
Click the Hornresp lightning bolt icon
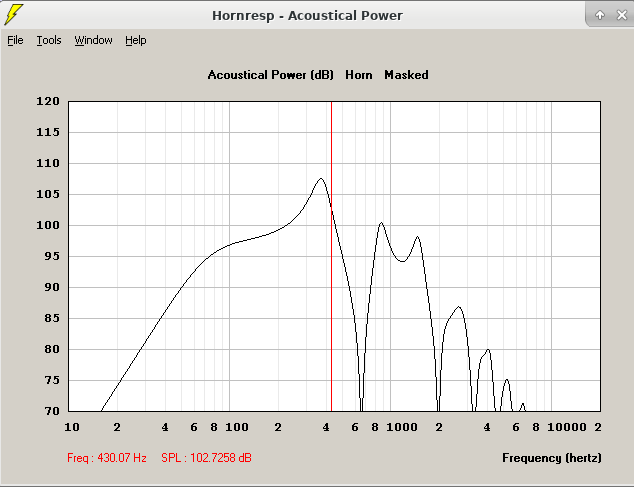13,15
